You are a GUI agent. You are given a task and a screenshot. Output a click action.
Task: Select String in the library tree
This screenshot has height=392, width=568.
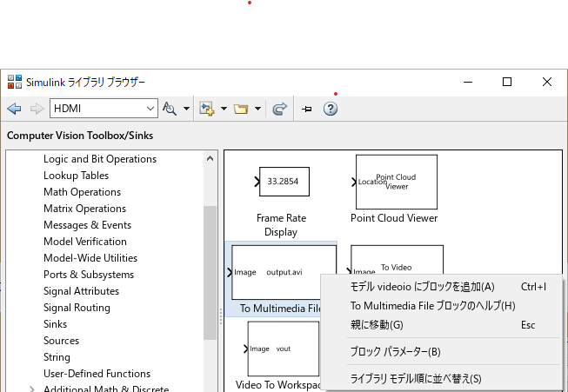coord(57,357)
